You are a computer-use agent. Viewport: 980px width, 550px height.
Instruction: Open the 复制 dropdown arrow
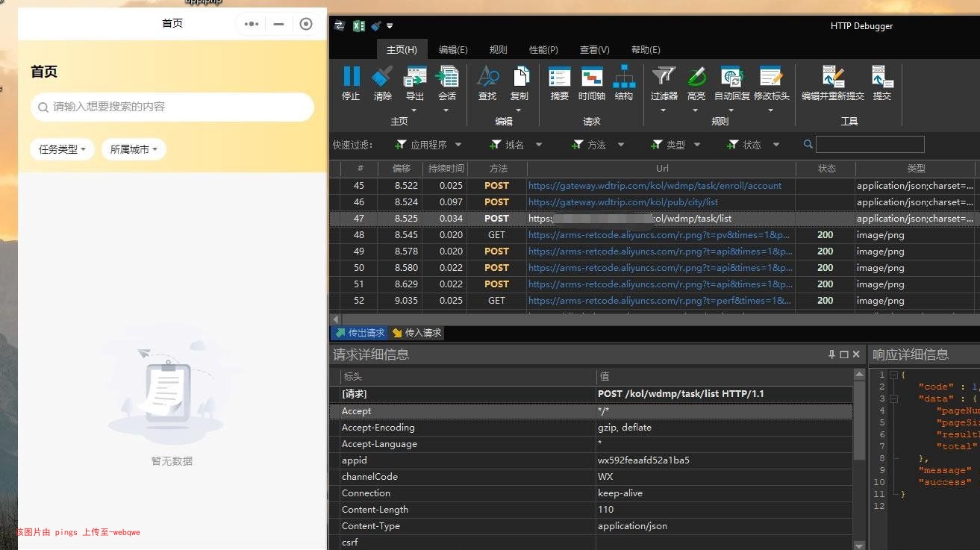click(x=519, y=110)
